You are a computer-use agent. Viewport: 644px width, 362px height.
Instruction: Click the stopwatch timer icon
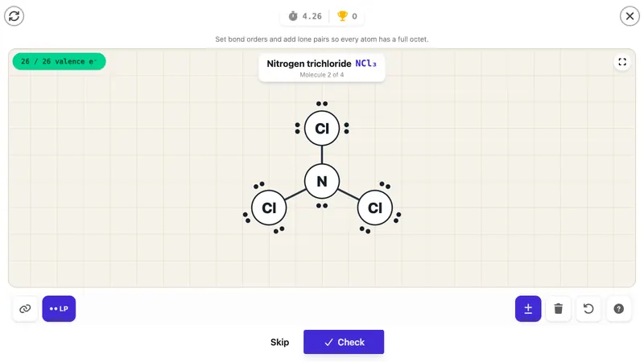293,16
